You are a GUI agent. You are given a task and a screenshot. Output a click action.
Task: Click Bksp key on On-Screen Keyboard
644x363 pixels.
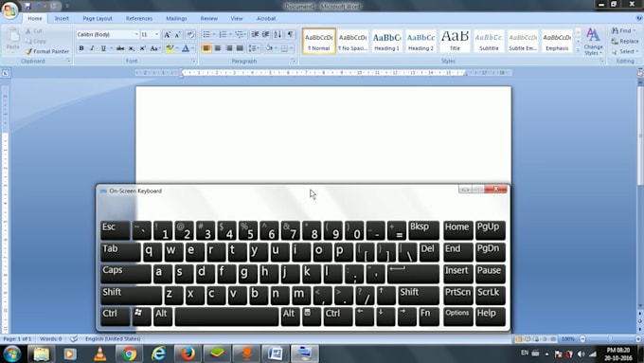tap(424, 230)
